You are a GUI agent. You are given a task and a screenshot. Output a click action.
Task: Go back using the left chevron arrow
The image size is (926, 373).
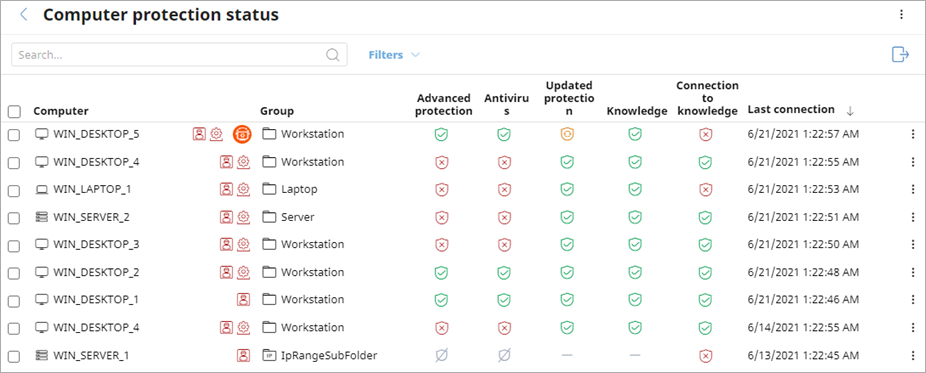(24, 15)
